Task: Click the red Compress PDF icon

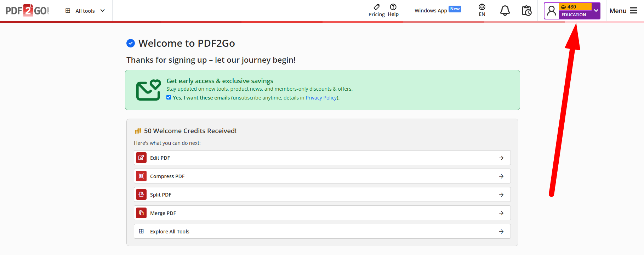Action: point(141,176)
